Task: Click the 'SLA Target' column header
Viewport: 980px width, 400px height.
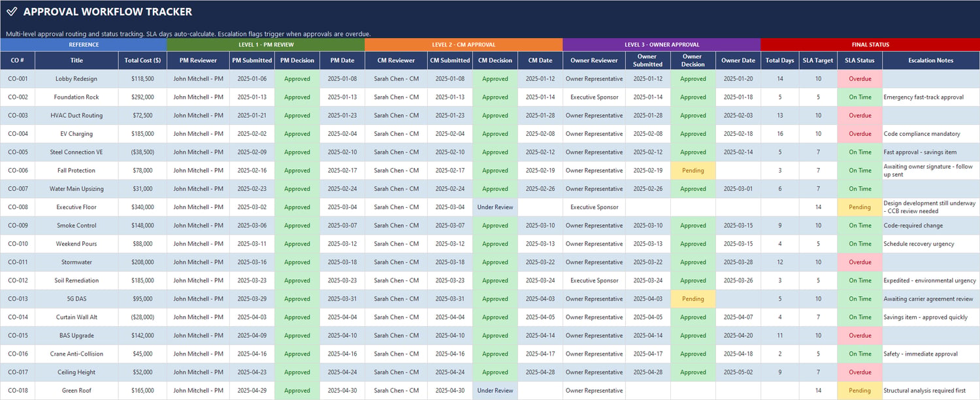Action: coord(818,60)
